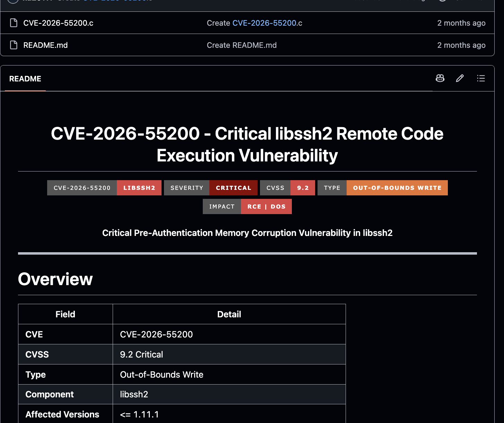
Task: Click the IMPACT RCE | DOS badge
Action: click(247, 206)
